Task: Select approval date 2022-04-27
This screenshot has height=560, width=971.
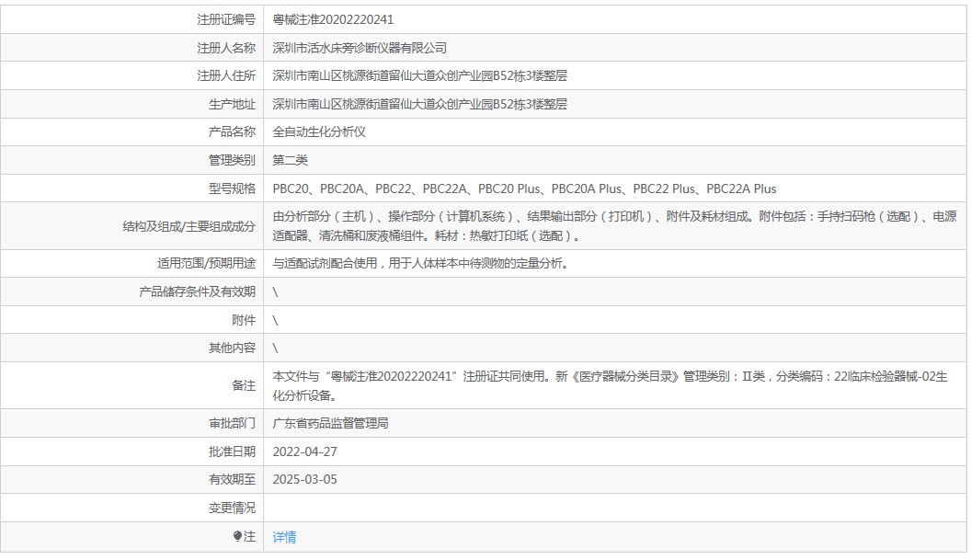Action: pos(304,452)
